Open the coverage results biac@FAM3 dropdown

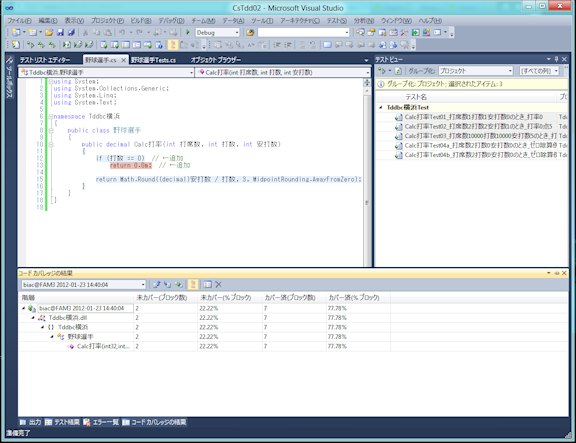pyautogui.click(x=84, y=285)
